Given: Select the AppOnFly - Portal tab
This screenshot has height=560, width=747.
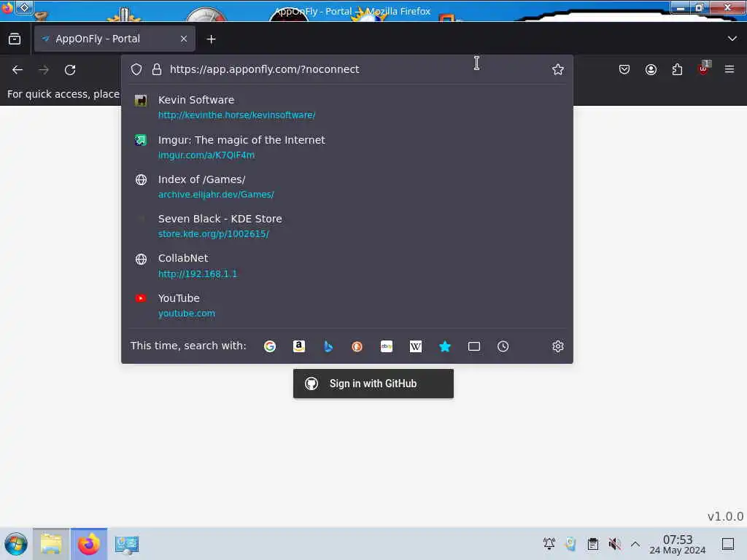Looking at the screenshot, I should click(115, 39).
